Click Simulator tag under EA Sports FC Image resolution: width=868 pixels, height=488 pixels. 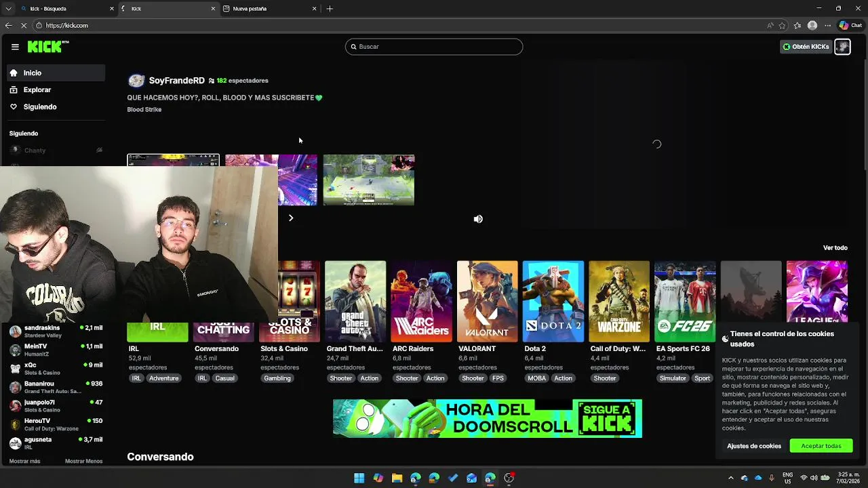(x=673, y=378)
